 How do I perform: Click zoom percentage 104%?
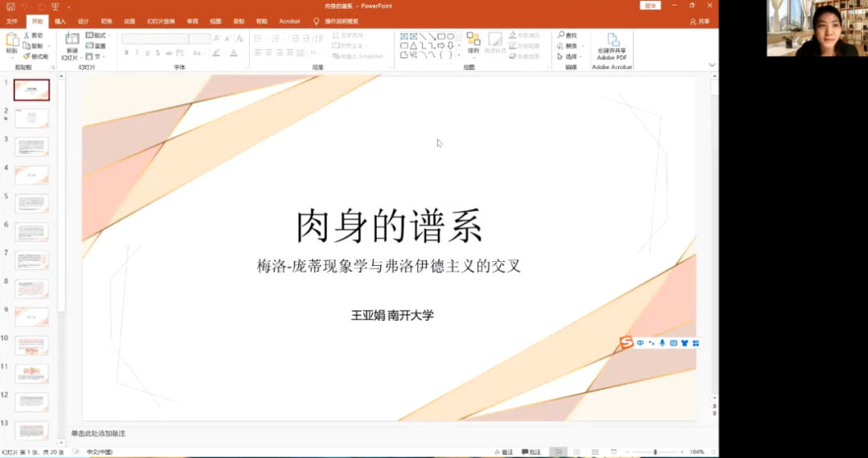(697, 452)
